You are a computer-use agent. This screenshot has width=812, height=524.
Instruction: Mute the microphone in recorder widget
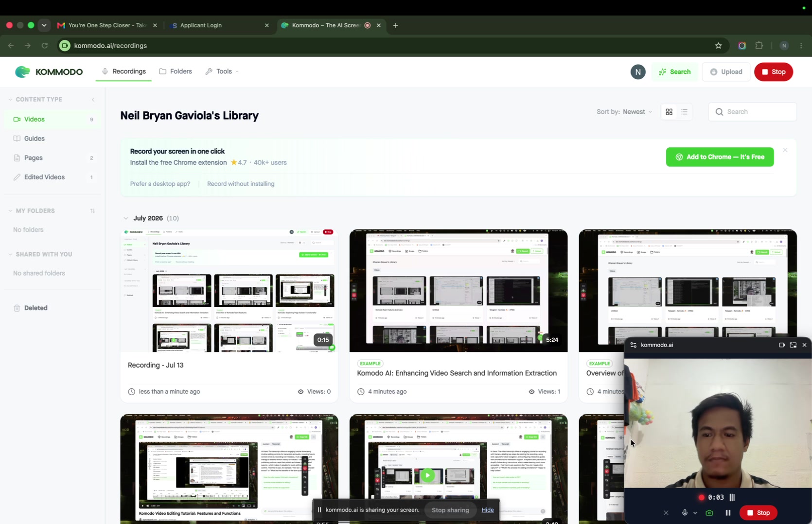pyautogui.click(x=685, y=513)
